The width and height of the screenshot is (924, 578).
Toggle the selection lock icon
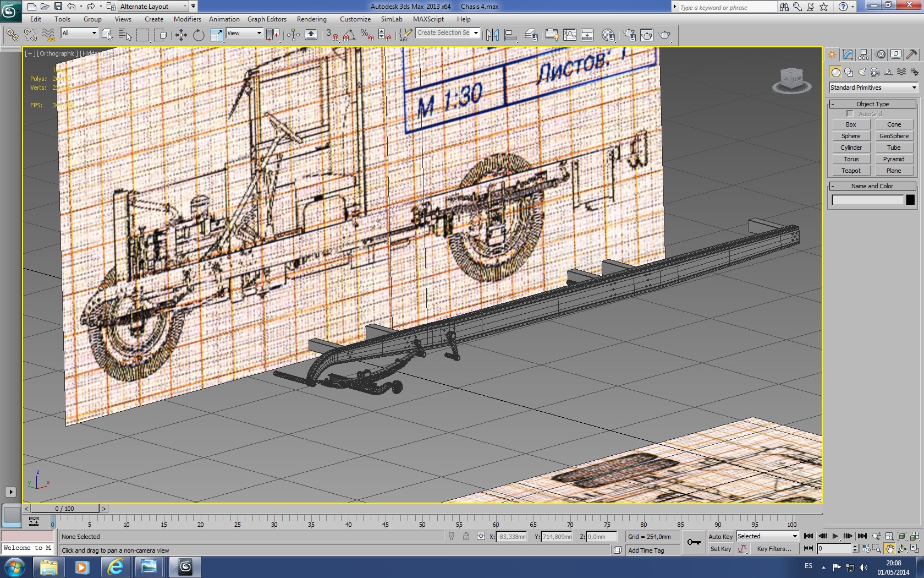(466, 537)
